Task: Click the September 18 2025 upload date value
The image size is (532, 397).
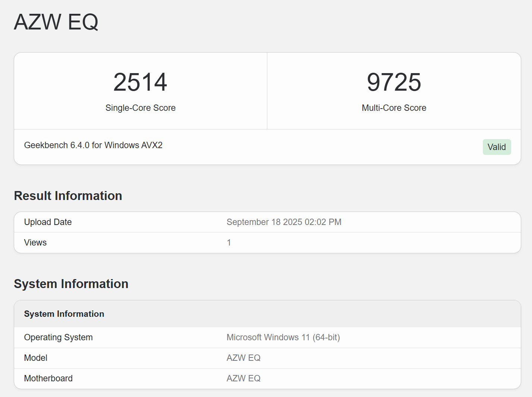Action: 284,222
